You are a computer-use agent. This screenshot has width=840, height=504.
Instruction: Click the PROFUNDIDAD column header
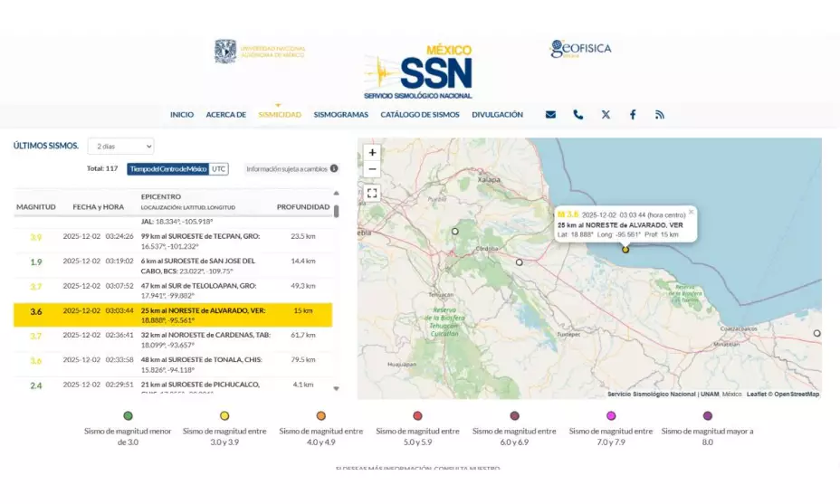(x=303, y=207)
